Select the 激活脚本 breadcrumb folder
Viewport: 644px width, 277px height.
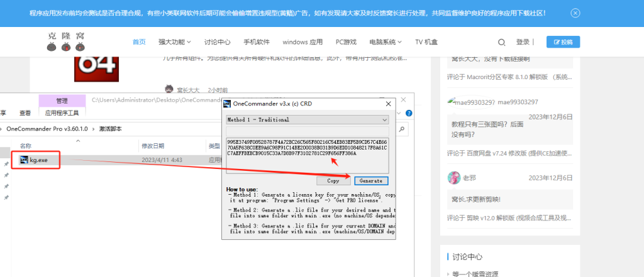click(111, 129)
